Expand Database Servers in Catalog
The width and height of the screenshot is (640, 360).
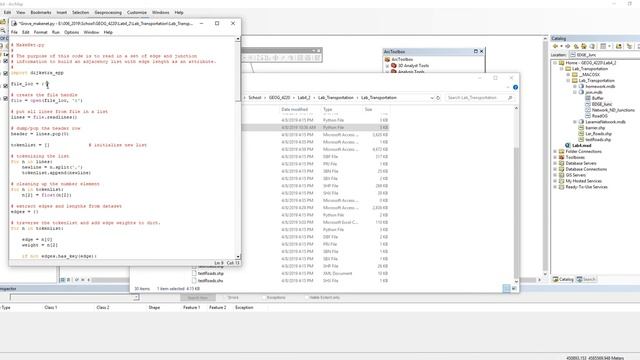(555, 163)
